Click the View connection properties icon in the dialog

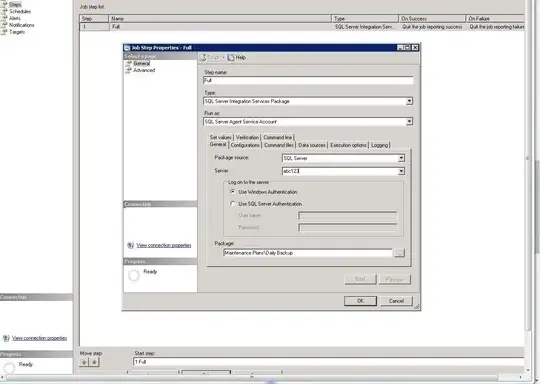(x=131, y=246)
